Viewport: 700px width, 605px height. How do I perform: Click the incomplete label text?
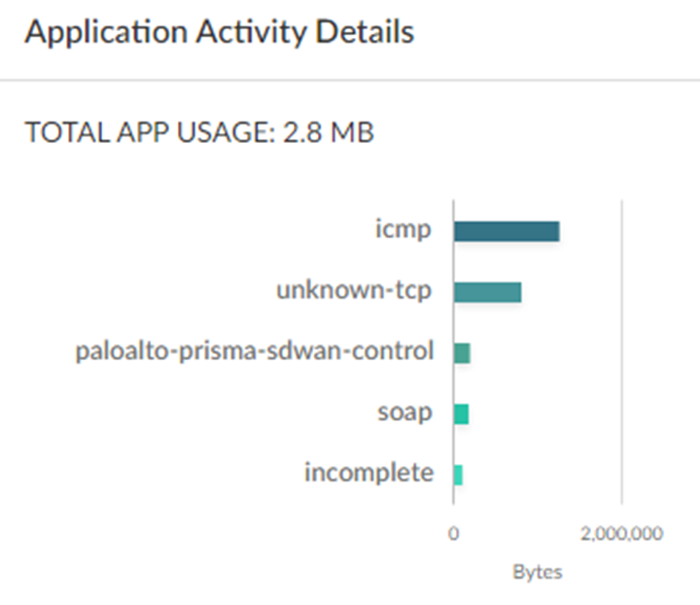click(x=368, y=474)
